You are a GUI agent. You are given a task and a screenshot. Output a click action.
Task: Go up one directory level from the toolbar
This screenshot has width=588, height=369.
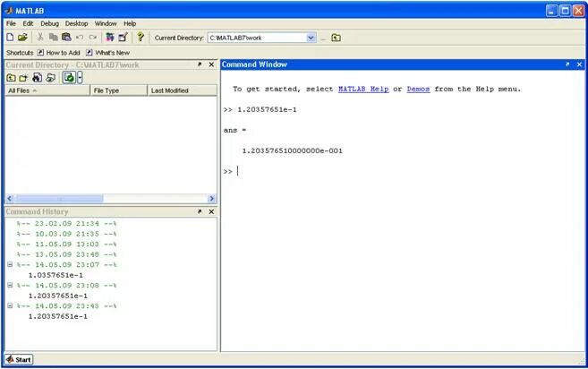[x=336, y=38]
